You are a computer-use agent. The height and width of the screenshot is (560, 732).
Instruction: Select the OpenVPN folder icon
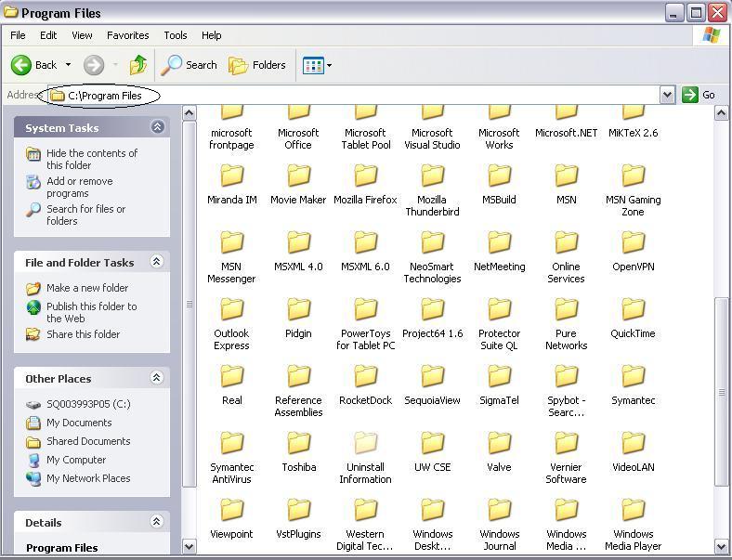click(633, 243)
